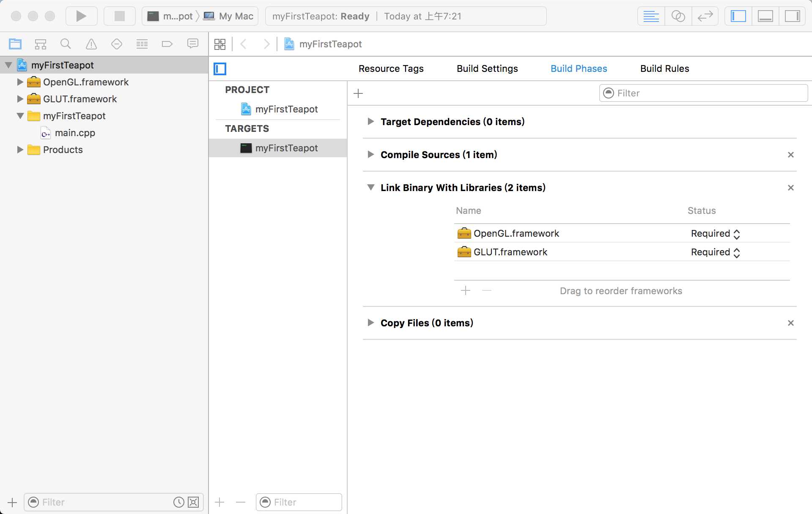
Task: Select main.cpp in the navigator
Action: [104, 133]
